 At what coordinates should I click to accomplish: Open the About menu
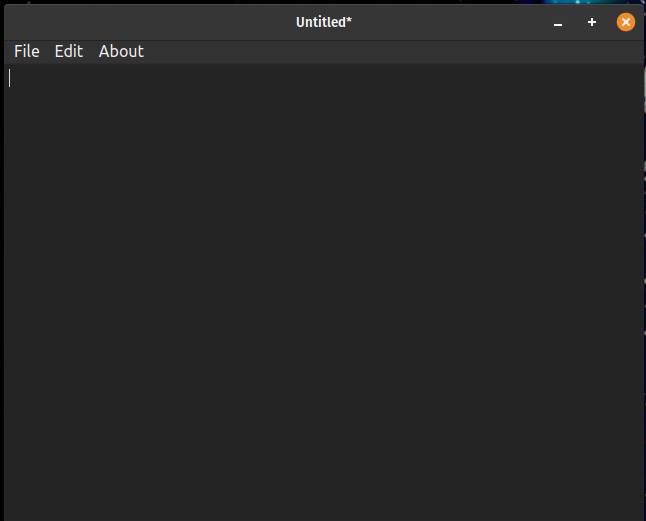coord(121,51)
